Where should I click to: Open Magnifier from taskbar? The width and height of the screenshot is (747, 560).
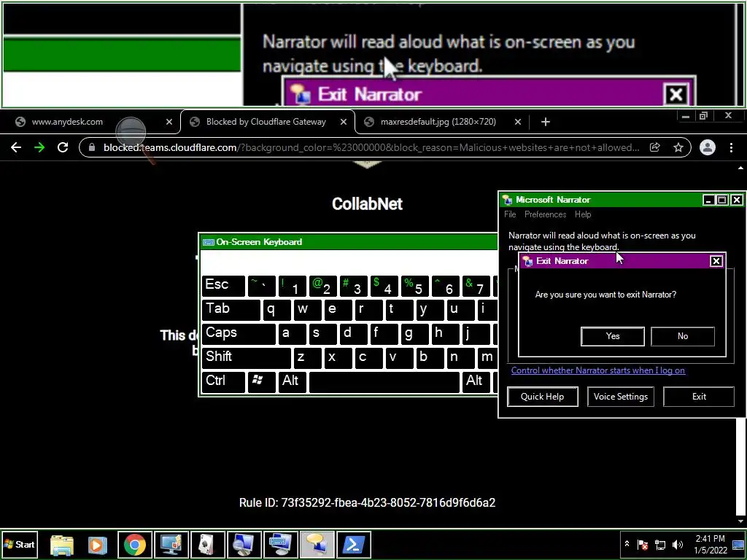point(244,544)
